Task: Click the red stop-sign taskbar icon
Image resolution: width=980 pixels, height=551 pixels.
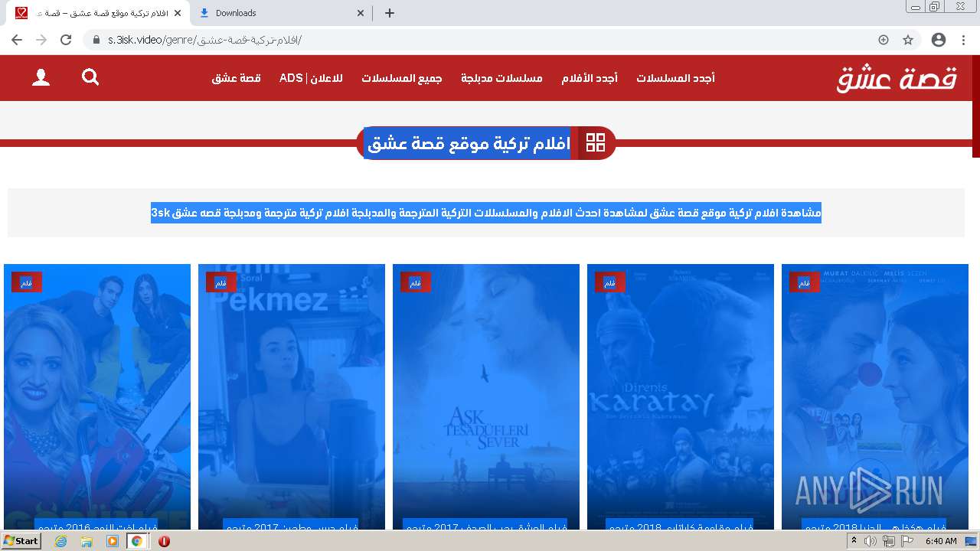Action: coord(164,541)
